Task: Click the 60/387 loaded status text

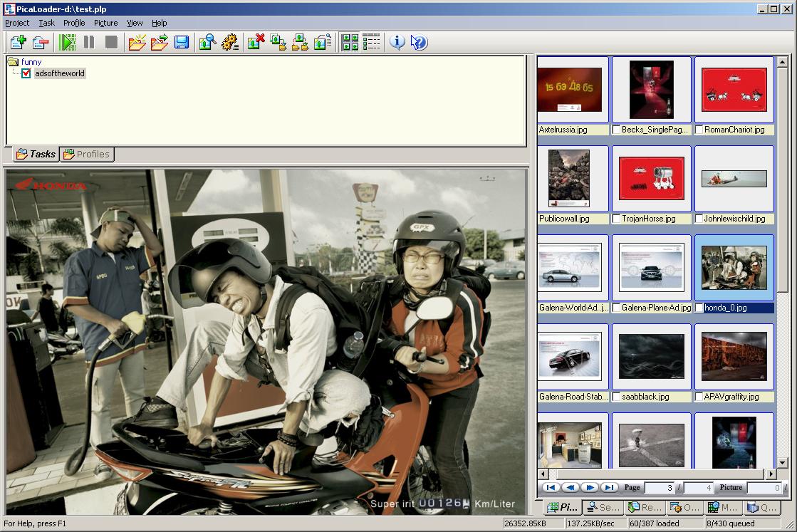Action: pyautogui.click(x=654, y=523)
